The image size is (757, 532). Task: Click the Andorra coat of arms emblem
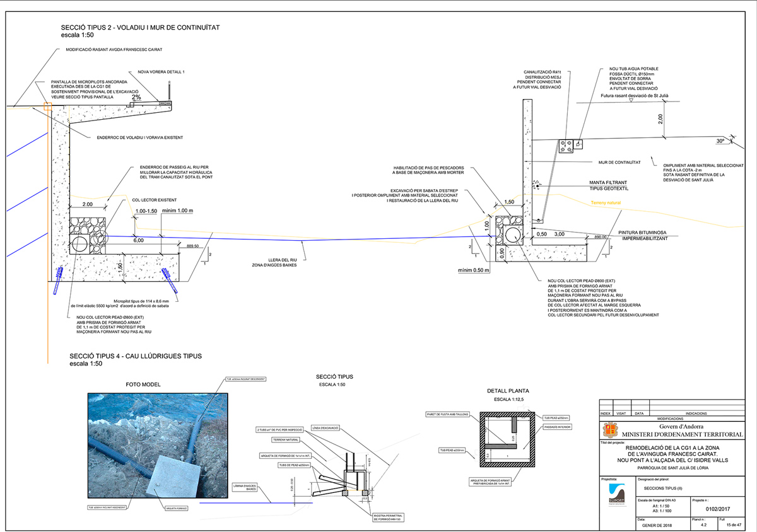click(x=609, y=431)
